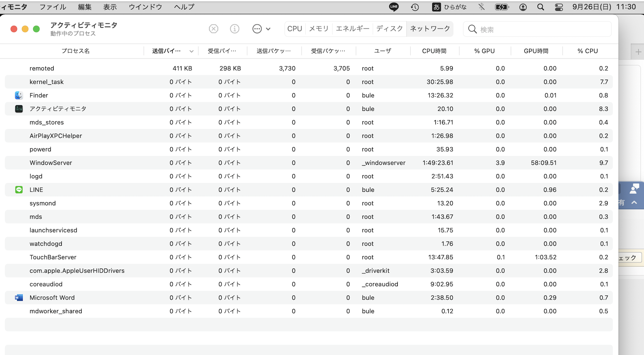Switch to the メモリ tab
This screenshot has height=355, width=644.
click(319, 29)
